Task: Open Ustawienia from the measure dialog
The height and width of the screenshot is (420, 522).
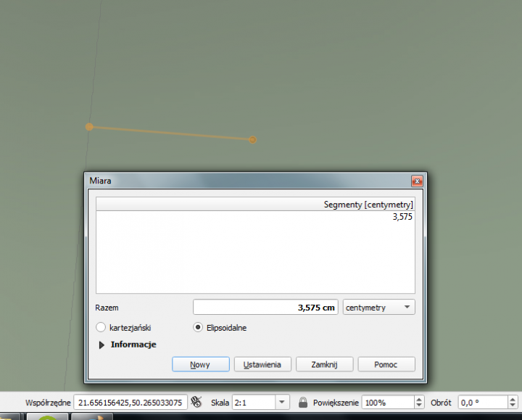Action: tap(262, 364)
